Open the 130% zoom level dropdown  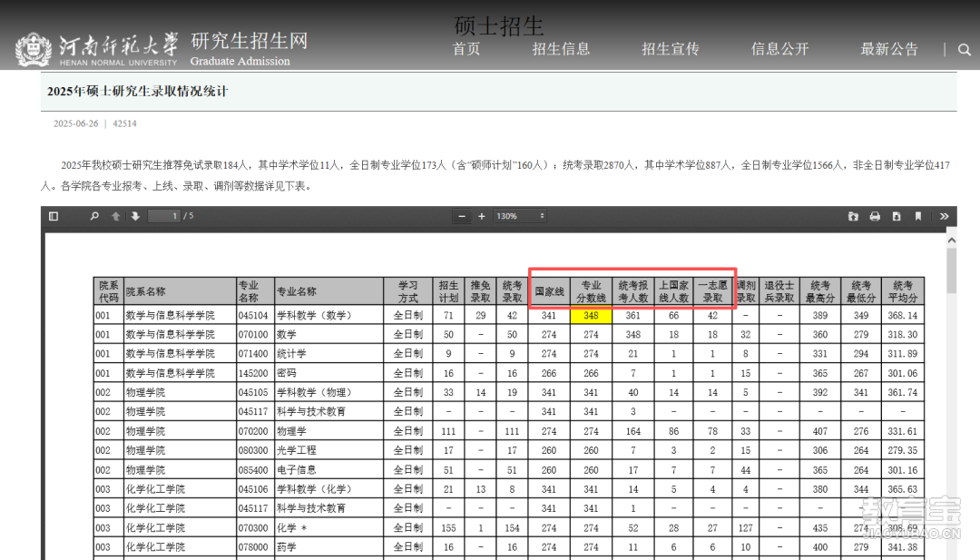click(518, 216)
